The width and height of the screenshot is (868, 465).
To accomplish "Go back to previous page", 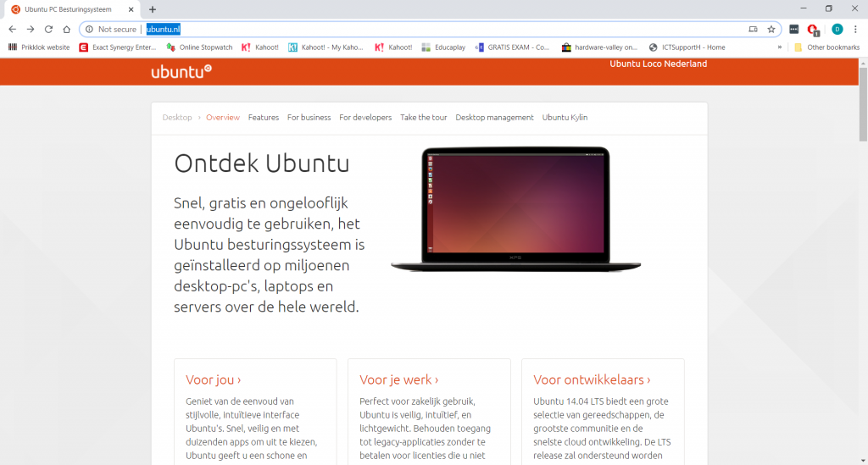I will pyautogui.click(x=12, y=30).
